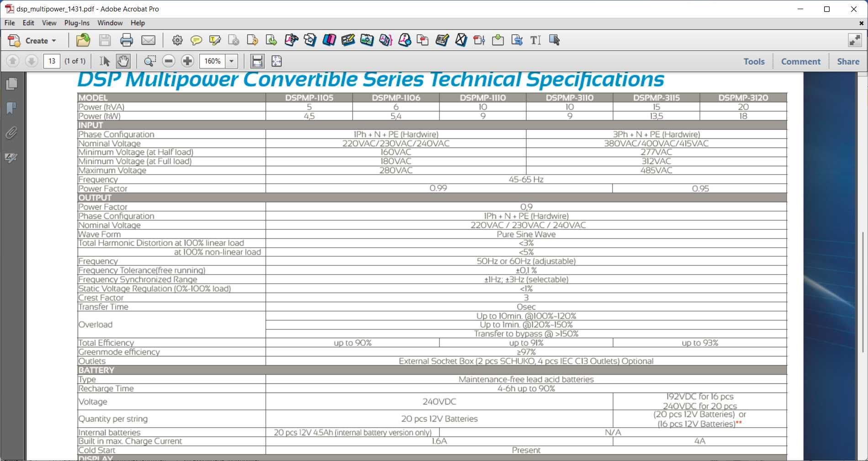Click the Edit Text tool (T icon)

535,41
